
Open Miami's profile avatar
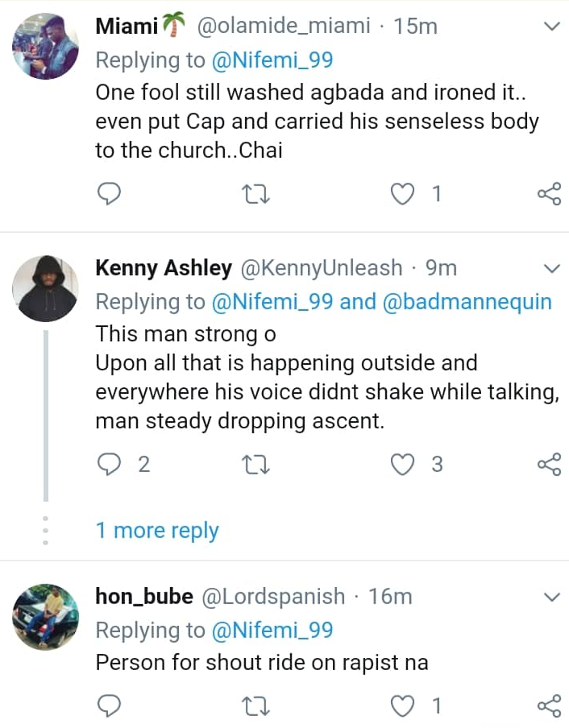pyautogui.click(x=45, y=46)
